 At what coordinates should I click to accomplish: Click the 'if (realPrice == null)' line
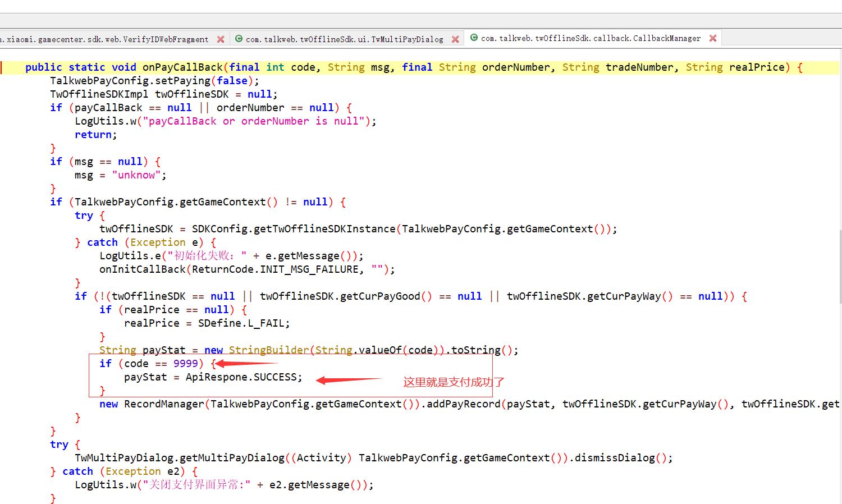tap(173, 310)
